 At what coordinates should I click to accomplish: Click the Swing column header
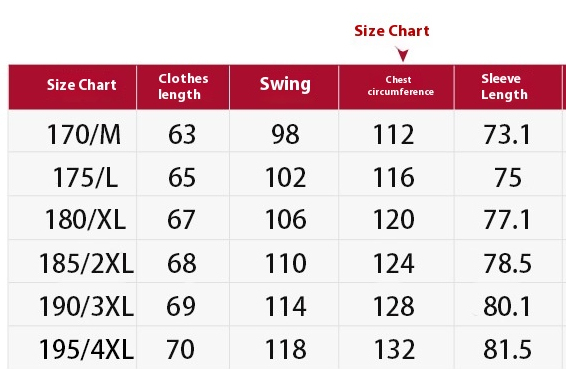click(x=284, y=87)
